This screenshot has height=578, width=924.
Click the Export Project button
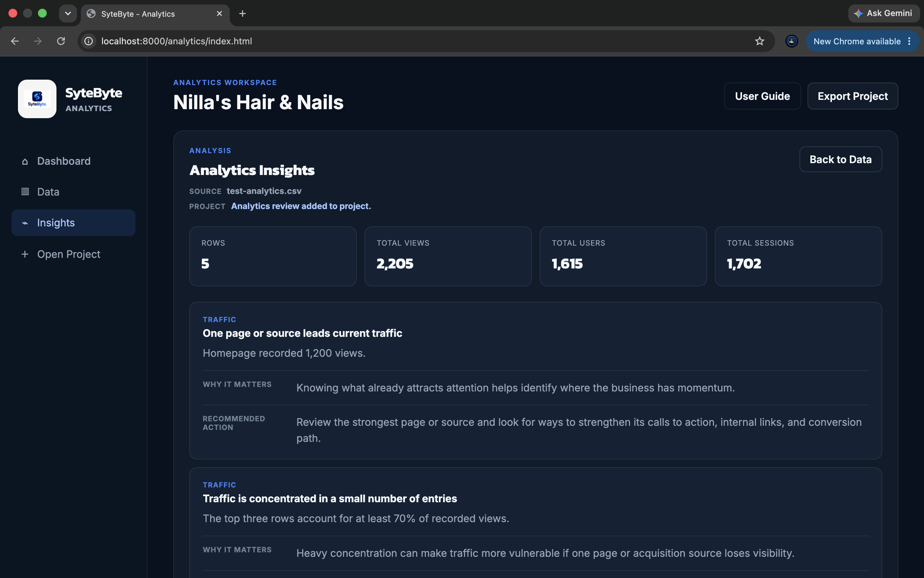(x=852, y=96)
